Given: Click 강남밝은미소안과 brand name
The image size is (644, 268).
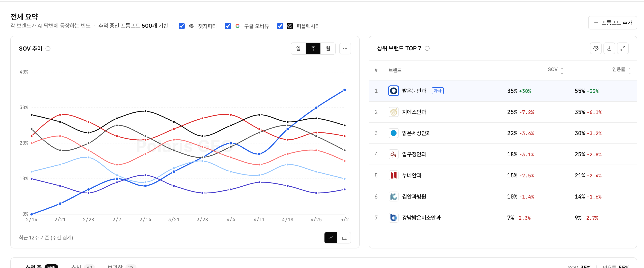Looking at the screenshot, I should [421, 218].
